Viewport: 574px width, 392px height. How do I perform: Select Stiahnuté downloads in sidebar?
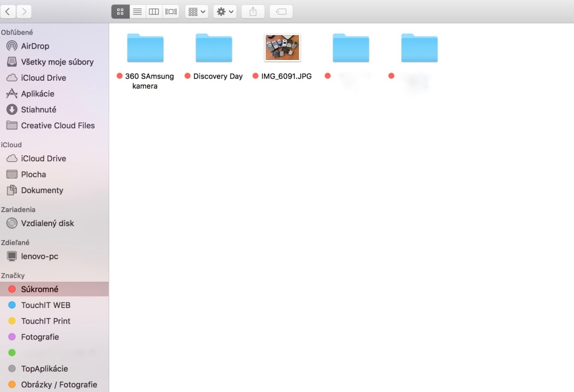[38, 110]
